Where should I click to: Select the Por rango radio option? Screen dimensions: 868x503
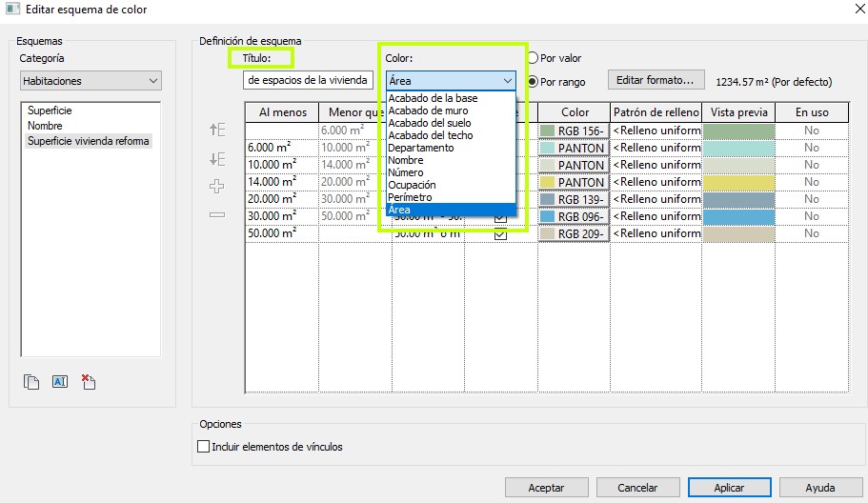point(534,82)
